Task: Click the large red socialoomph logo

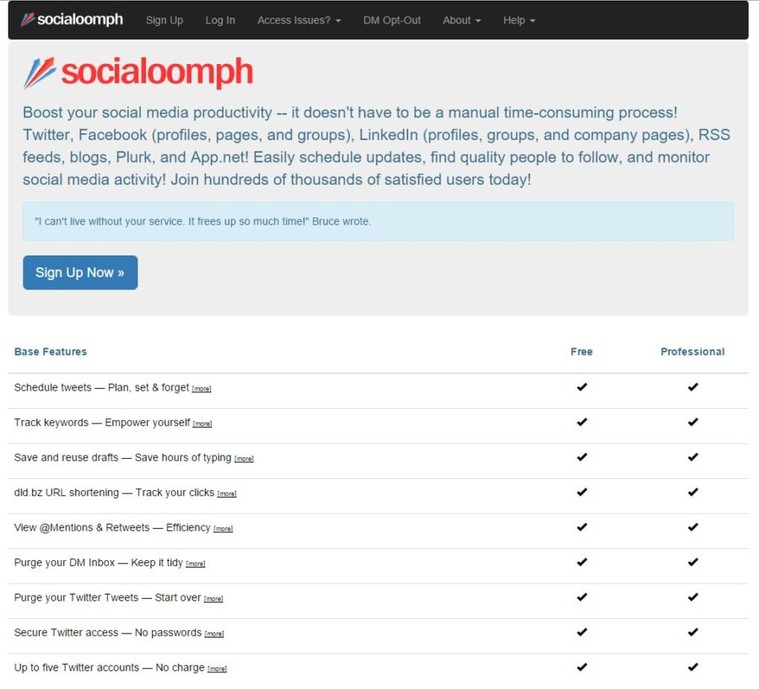Action: coord(138,73)
